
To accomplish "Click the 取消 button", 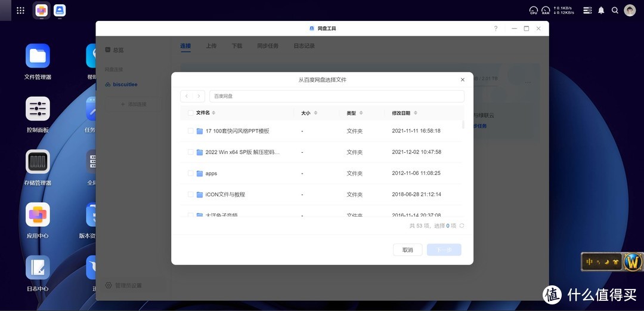I will [407, 250].
